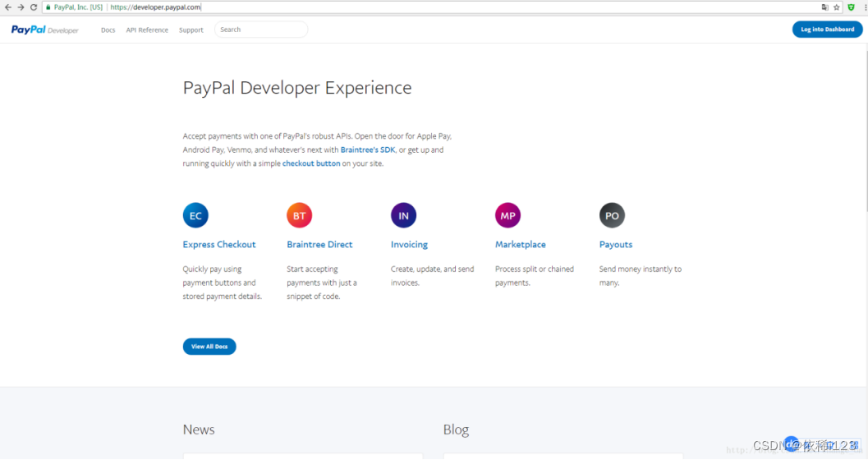Follow the Braintree's SDK link

point(368,150)
